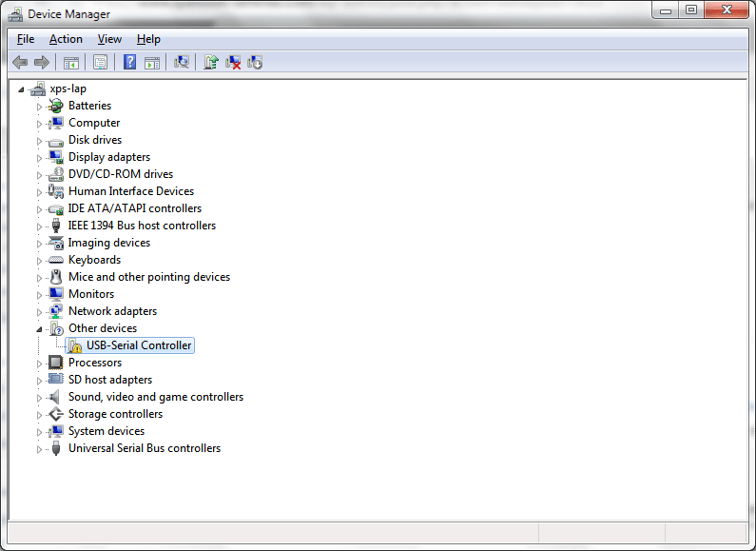This screenshot has height=551, width=756.
Task: Open the View menu
Action: point(109,39)
